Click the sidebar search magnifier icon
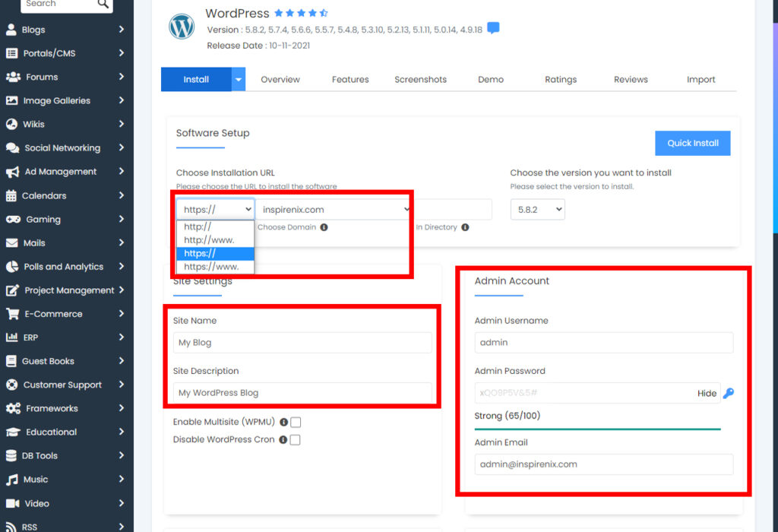778x532 pixels. click(x=103, y=4)
